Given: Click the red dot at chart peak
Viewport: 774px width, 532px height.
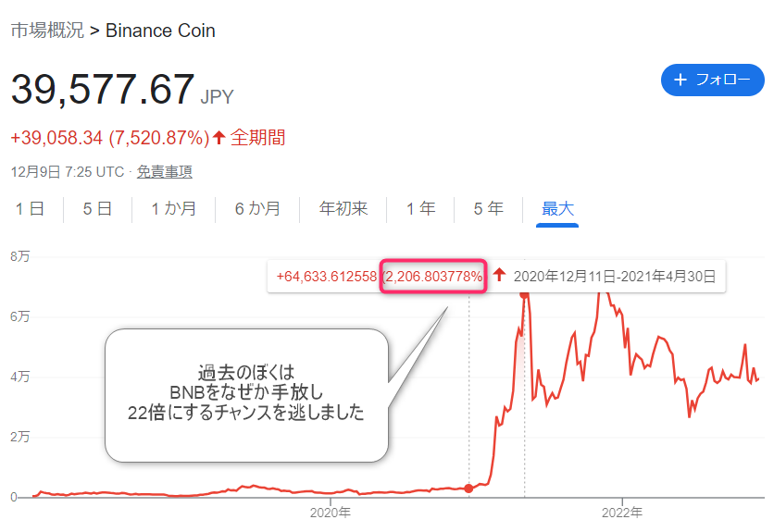Looking at the screenshot, I should click(524, 294).
